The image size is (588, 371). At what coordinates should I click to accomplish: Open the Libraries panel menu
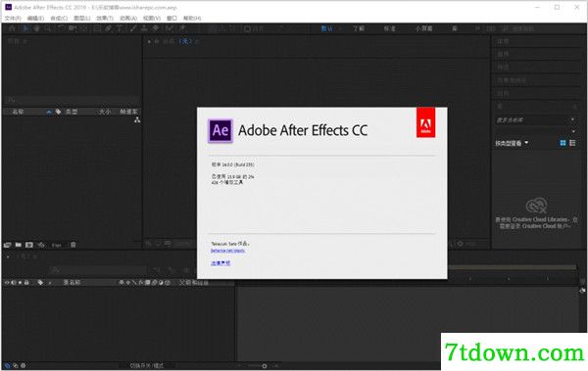[x=575, y=107]
